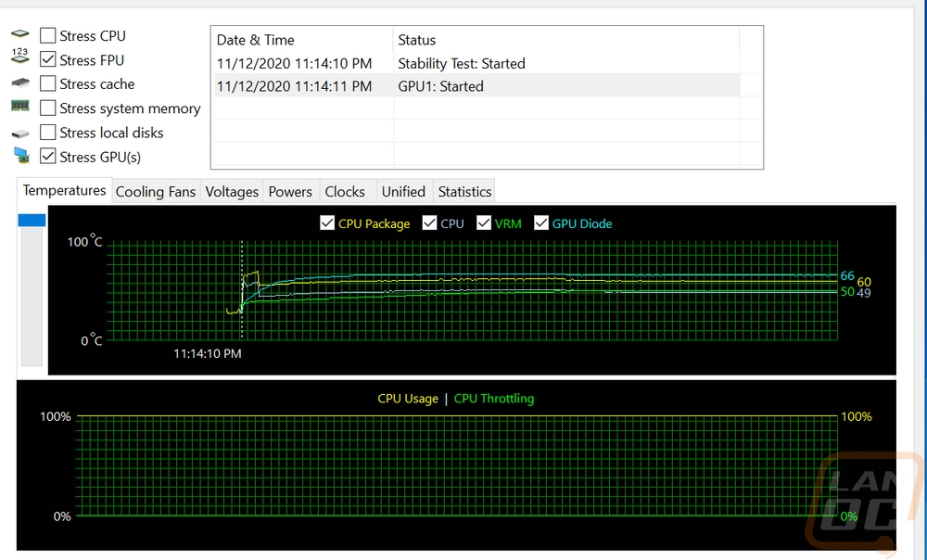Image resolution: width=927 pixels, height=560 pixels.
Task: Open the Statistics tab
Action: 464,192
